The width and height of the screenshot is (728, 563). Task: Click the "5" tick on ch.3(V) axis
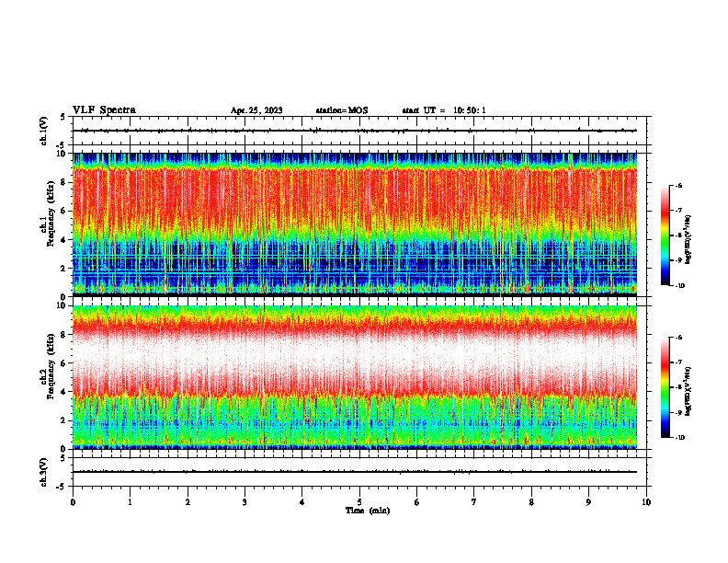(x=63, y=458)
